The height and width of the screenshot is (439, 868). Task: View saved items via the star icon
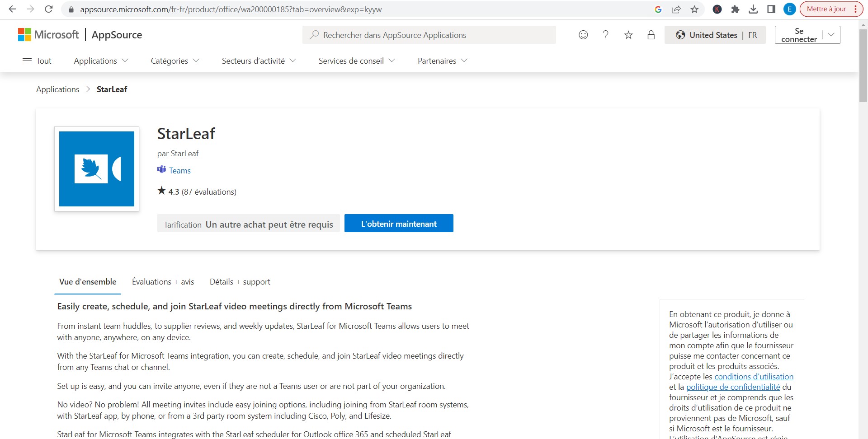[x=628, y=35]
